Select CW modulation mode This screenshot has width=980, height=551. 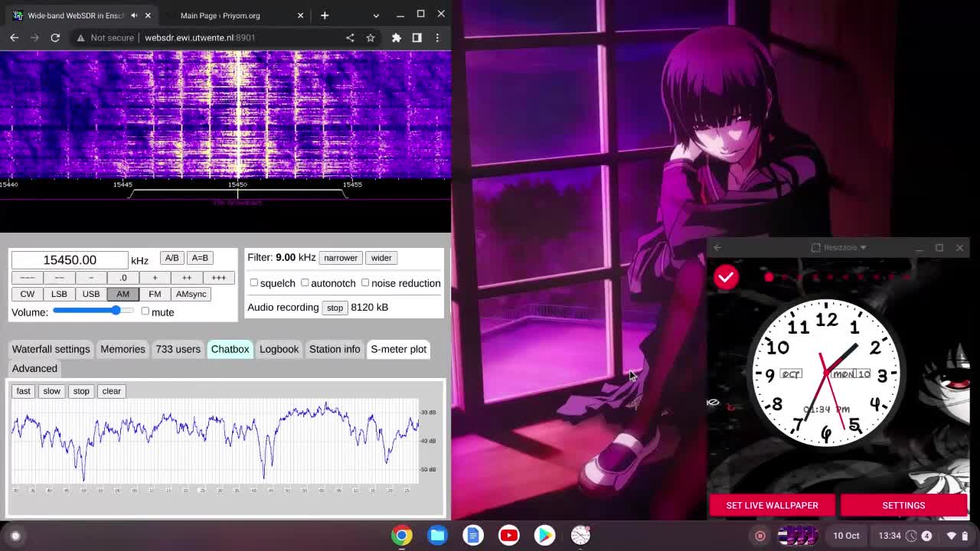28,294
